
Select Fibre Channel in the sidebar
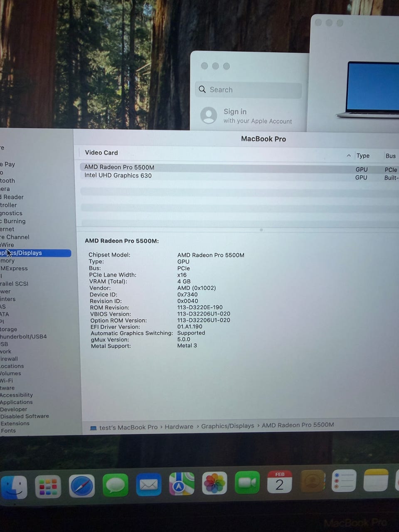[15, 237]
